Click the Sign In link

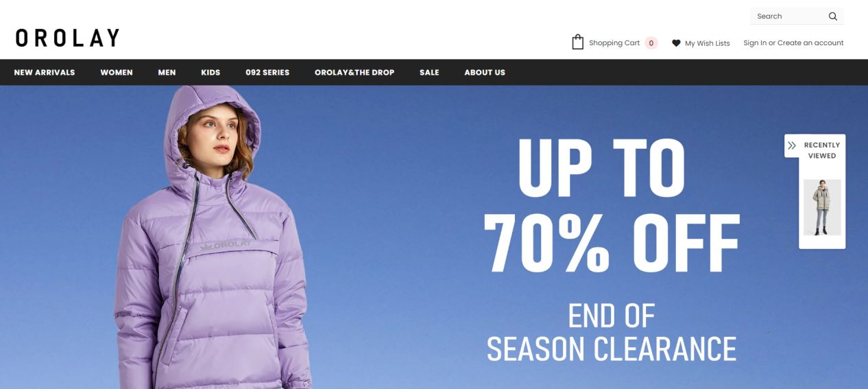(x=755, y=43)
